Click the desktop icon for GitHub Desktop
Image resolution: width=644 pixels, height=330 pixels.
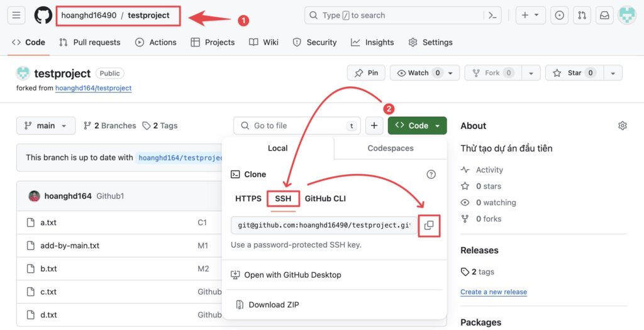[235, 275]
